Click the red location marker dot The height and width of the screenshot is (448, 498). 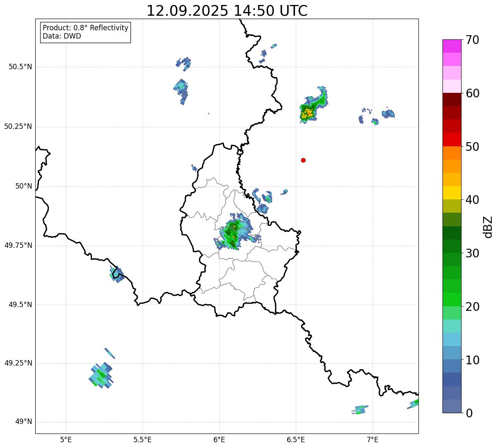click(x=303, y=160)
